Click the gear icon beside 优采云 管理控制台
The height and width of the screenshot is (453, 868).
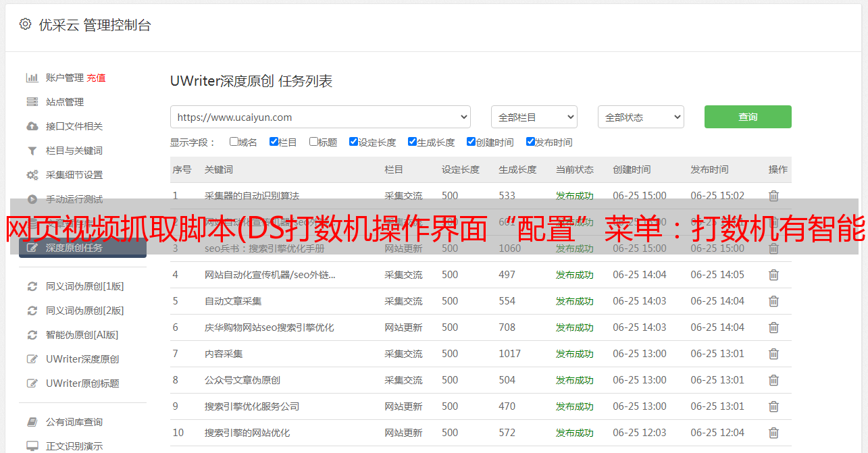25,24
